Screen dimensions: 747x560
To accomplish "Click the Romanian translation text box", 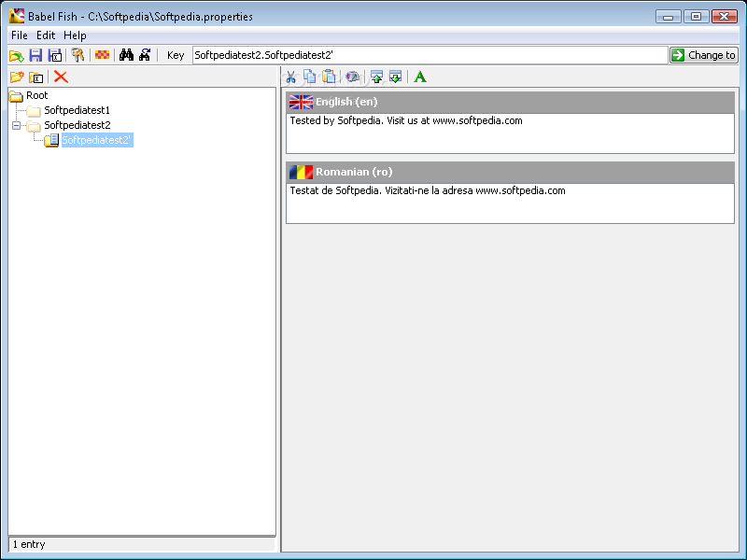I will tap(510, 203).
